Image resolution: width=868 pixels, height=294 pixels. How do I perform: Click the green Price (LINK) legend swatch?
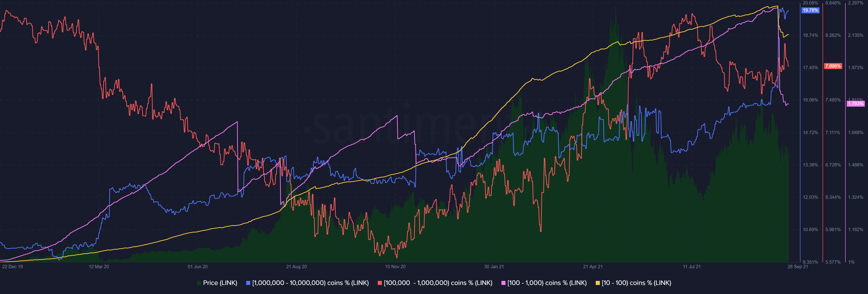click(199, 283)
